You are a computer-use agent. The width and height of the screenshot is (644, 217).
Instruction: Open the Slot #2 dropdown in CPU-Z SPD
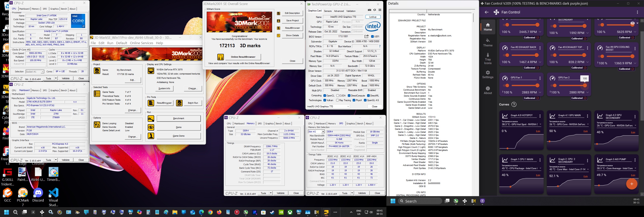coord(316,132)
